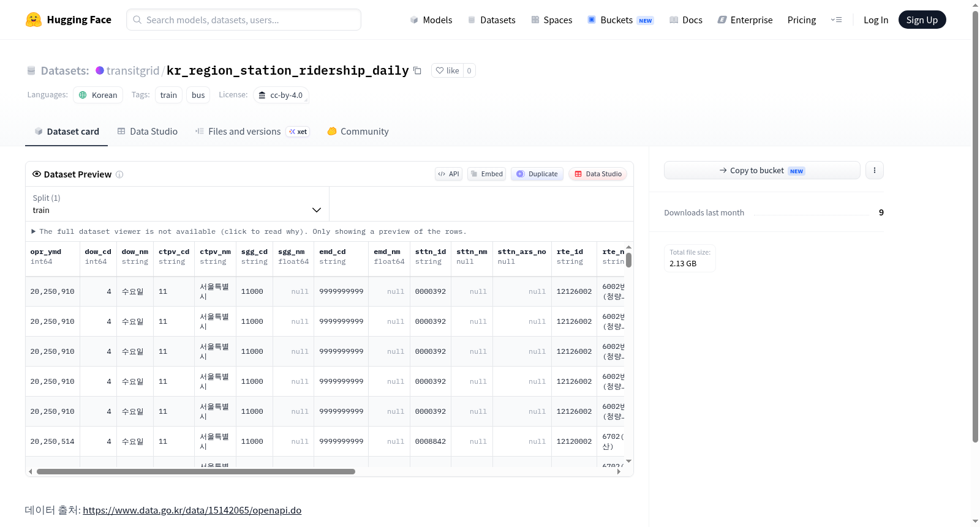This screenshot has width=980, height=527.
Task: Open the API button with code icon
Action: point(448,174)
